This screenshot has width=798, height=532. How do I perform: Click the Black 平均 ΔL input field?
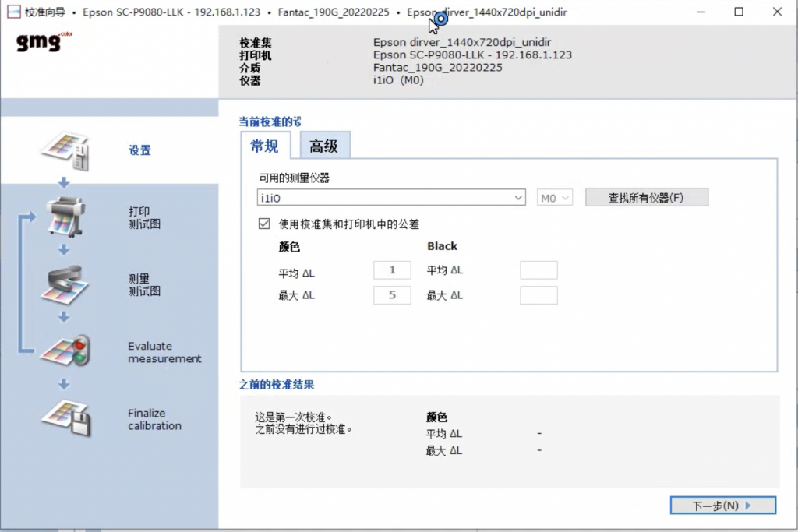click(538, 270)
